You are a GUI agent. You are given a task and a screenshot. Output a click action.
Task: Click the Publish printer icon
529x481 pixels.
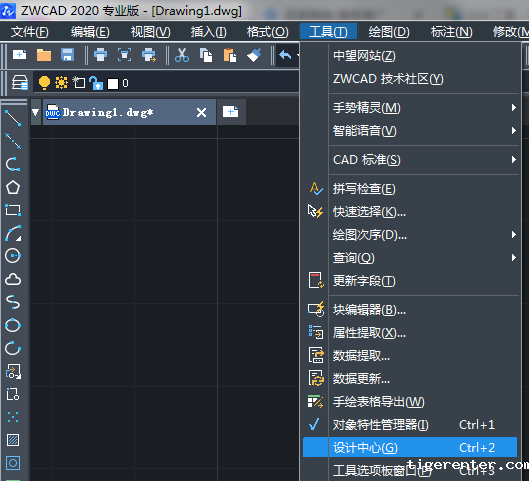tap(149, 55)
